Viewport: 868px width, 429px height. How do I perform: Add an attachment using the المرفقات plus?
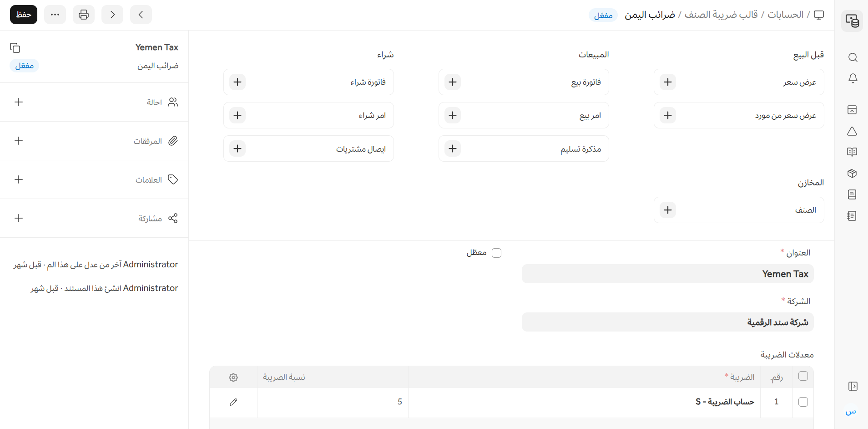[x=19, y=141]
